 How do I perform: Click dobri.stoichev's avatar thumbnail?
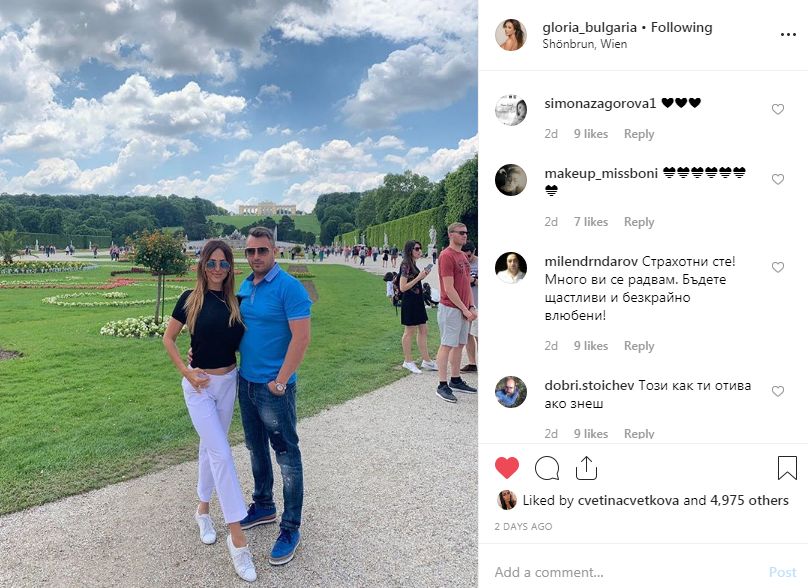tap(511, 392)
